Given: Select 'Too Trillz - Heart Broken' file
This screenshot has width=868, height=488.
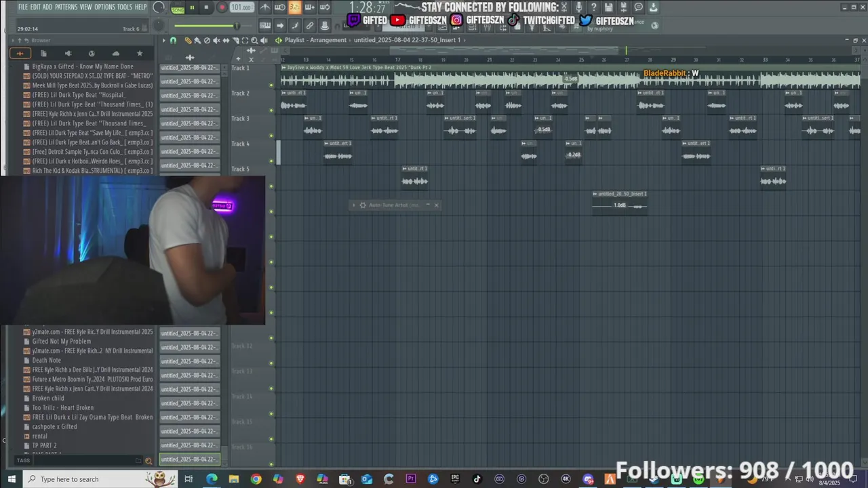Looking at the screenshot, I should tap(63, 408).
